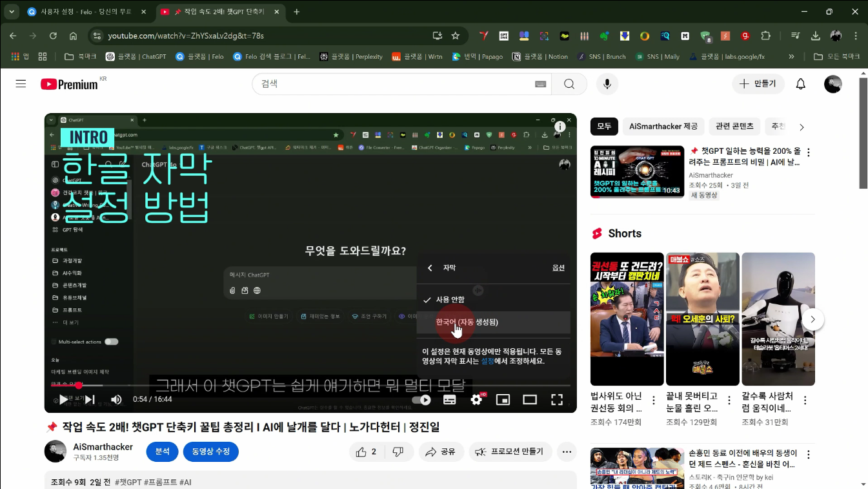Screen dimensions: 868x489
Task: Click the 동영상 수정 button
Action: click(x=211, y=452)
